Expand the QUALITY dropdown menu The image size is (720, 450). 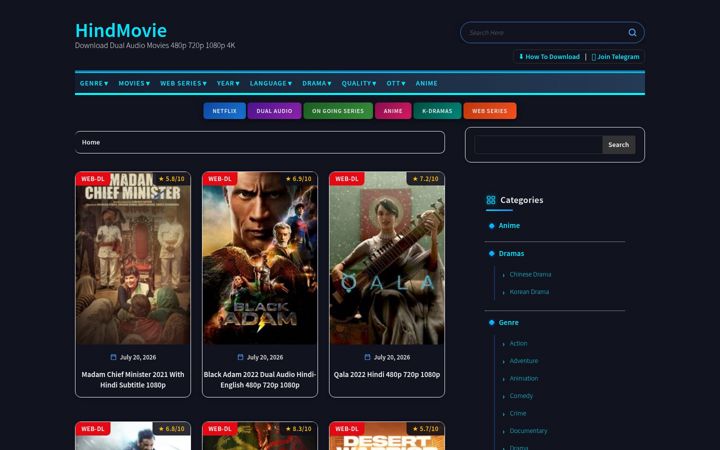point(359,83)
